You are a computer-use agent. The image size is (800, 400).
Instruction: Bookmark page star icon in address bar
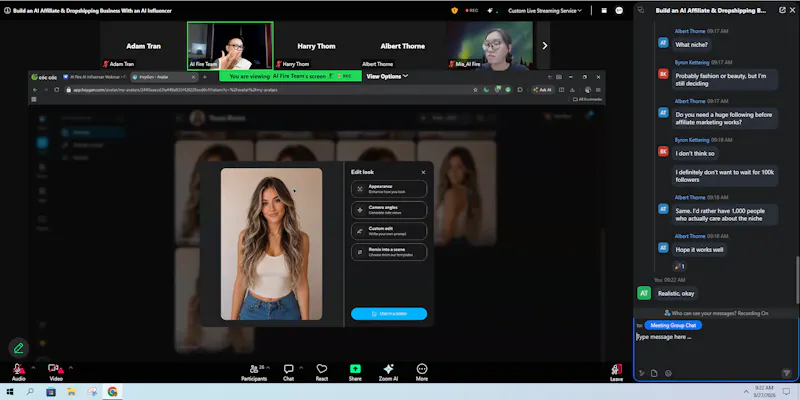tap(476, 90)
